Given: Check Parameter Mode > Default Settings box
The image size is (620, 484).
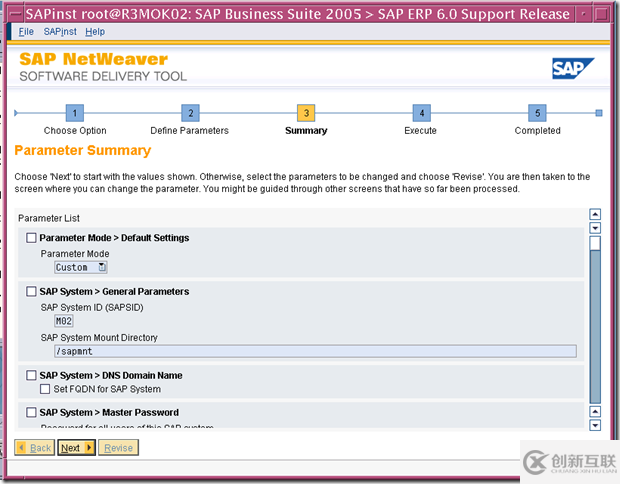Looking at the screenshot, I should click(x=31, y=238).
